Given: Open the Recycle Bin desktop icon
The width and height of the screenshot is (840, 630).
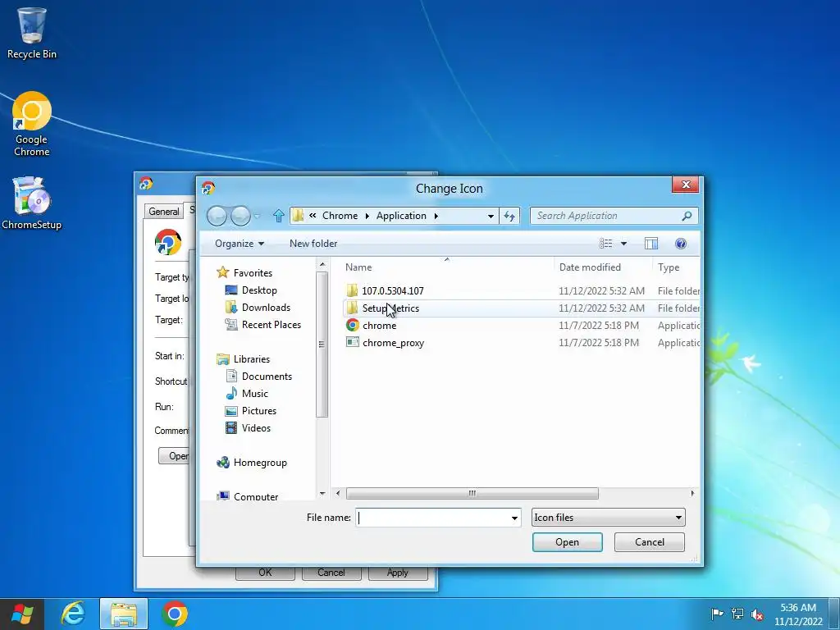Looking at the screenshot, I should 32,33.
